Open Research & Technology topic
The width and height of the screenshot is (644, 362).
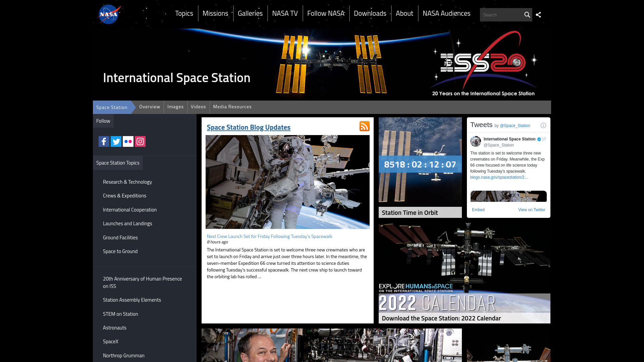pos(127,182)
